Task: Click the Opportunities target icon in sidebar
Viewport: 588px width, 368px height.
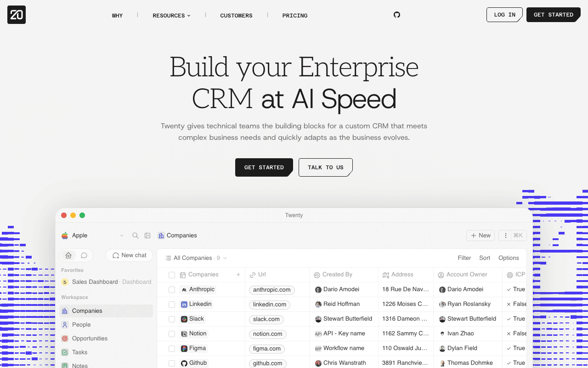Action: click(65, 339)
